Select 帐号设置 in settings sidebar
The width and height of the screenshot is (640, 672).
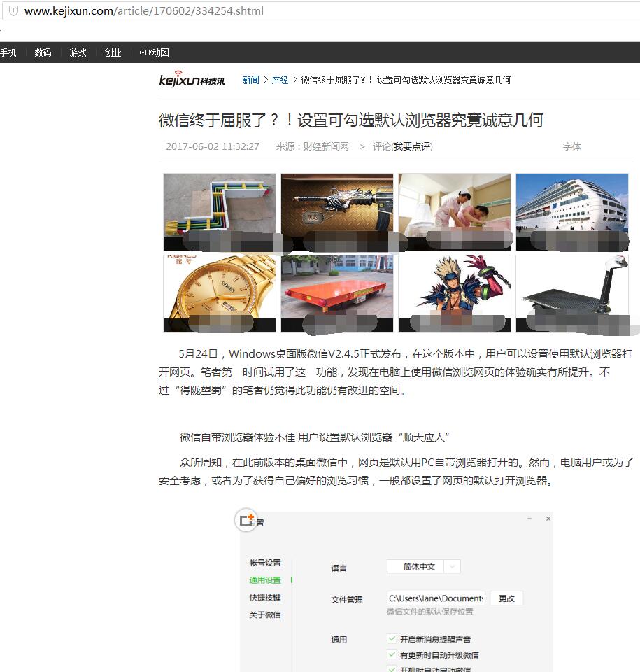pos(265,563)
